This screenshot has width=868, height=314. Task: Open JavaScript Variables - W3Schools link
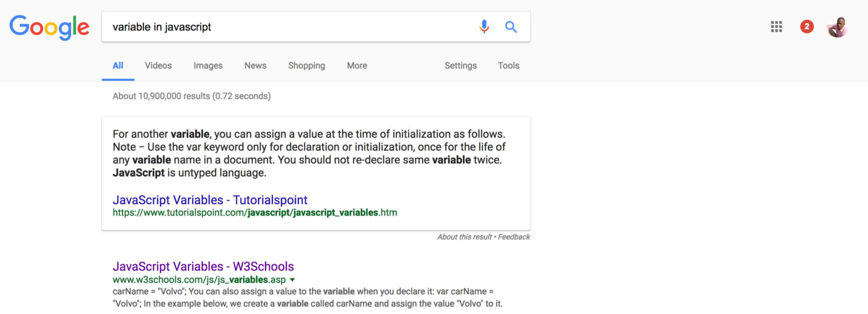click(x=203, y=266)
